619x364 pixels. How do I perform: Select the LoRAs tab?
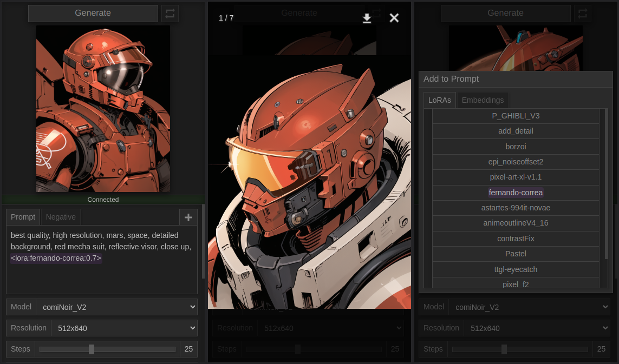click(439, 100)
